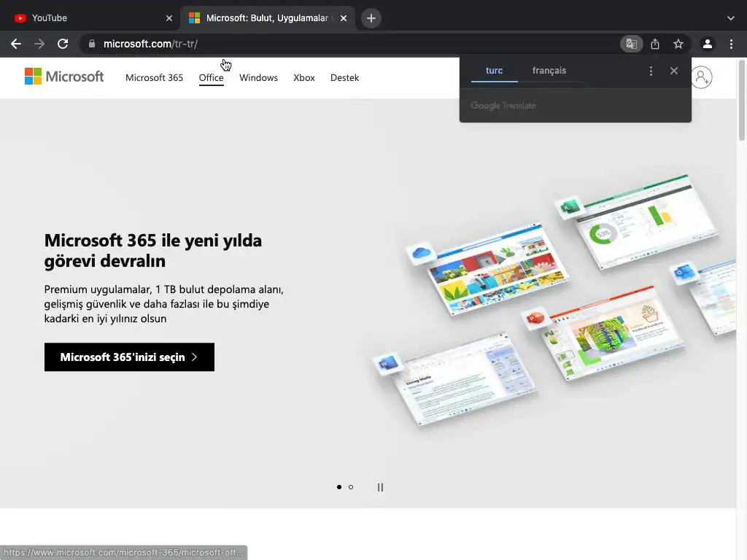Open a new browser tab
Image resolution: width=747 pixels, height=560 pixels.
tap(371, 18)
